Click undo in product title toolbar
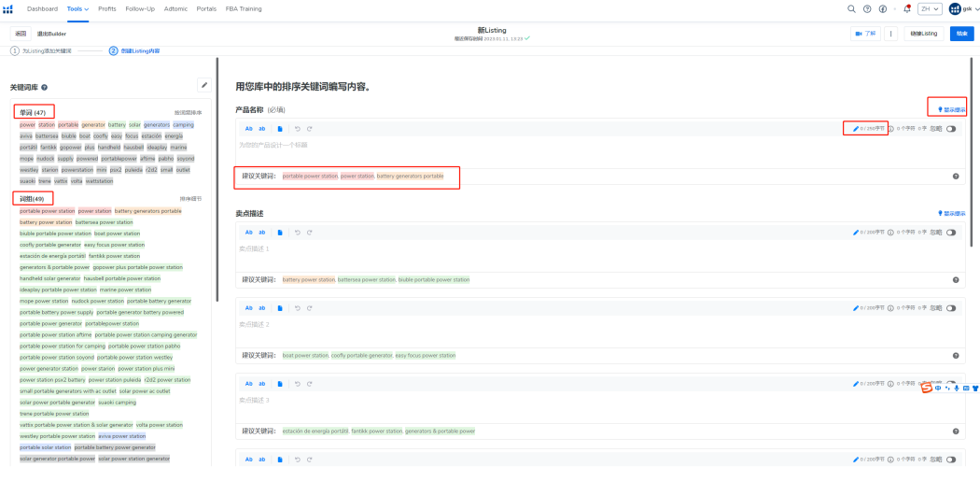The height and width of the screenshot is (481, 980). tap(297, 129)
